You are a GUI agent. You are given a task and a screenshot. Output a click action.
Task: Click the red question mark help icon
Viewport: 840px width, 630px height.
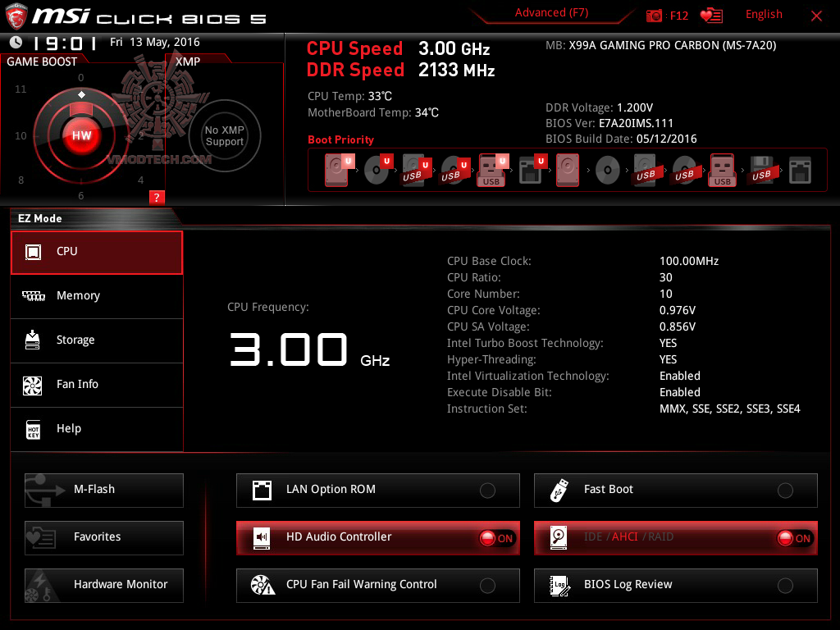point(157,197)
